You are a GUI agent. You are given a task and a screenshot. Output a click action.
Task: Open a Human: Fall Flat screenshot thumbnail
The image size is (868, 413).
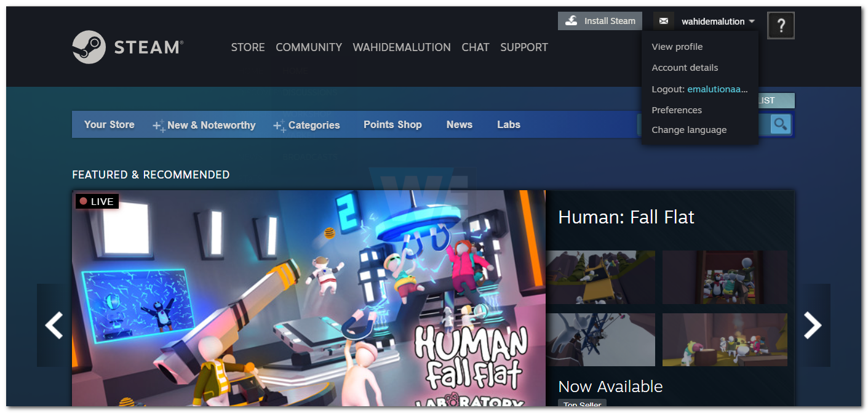point(601,277)
